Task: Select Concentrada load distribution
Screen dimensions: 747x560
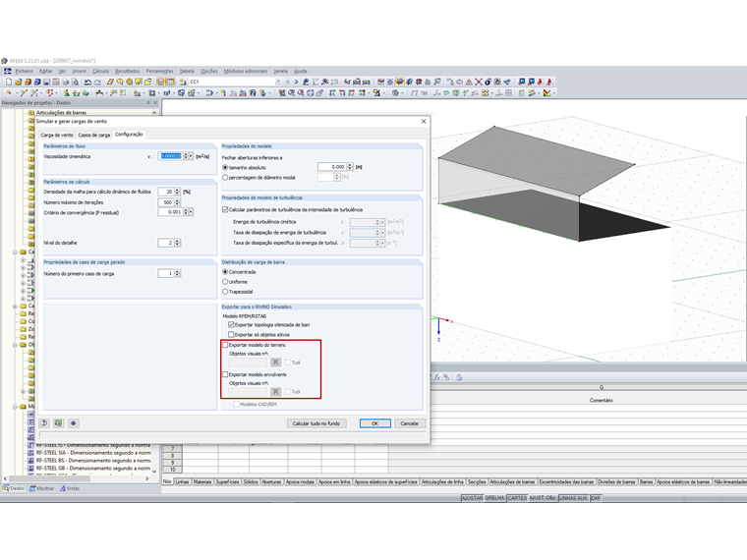Action: (225, 272)
